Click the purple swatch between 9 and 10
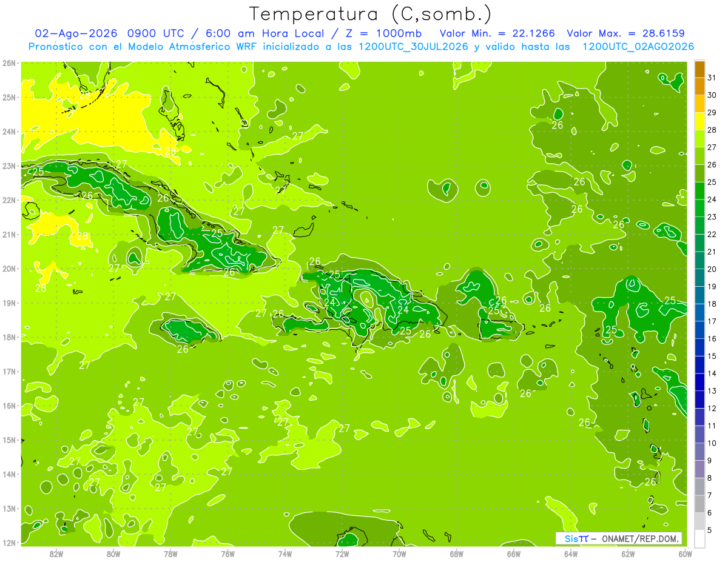The image size is (728, 562). point(699,452)
